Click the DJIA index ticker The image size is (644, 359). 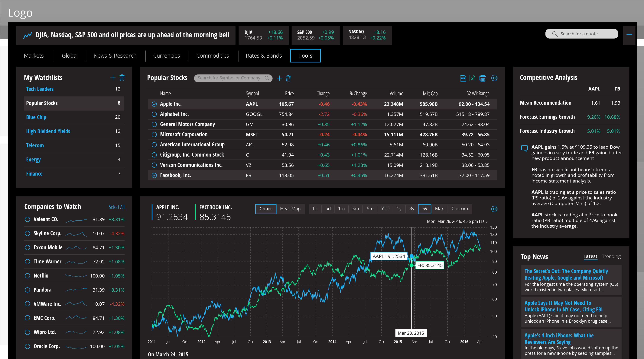pyautogui.click(x=264, y=35)
